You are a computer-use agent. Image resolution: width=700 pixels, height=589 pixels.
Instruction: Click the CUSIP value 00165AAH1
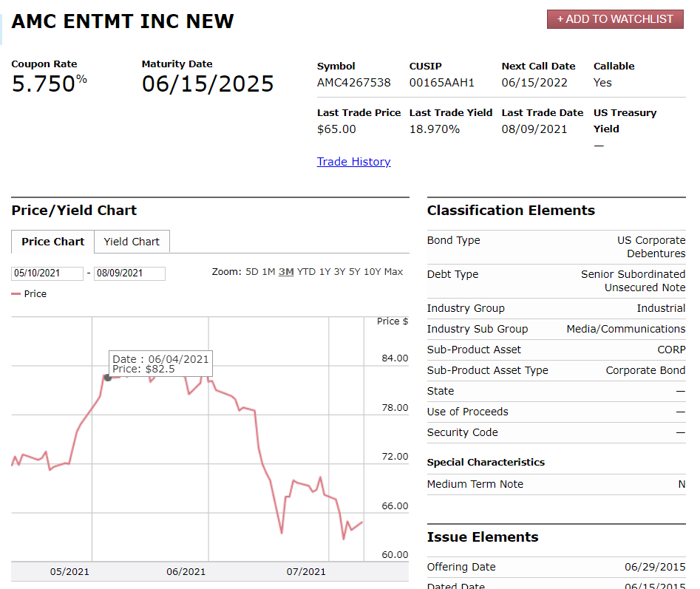[441, 83]
